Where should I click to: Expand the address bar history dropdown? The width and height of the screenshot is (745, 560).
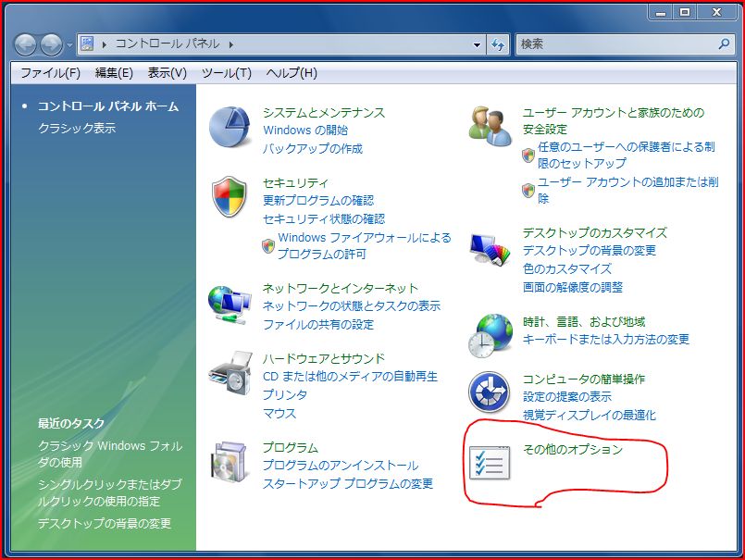pos(477,44)
